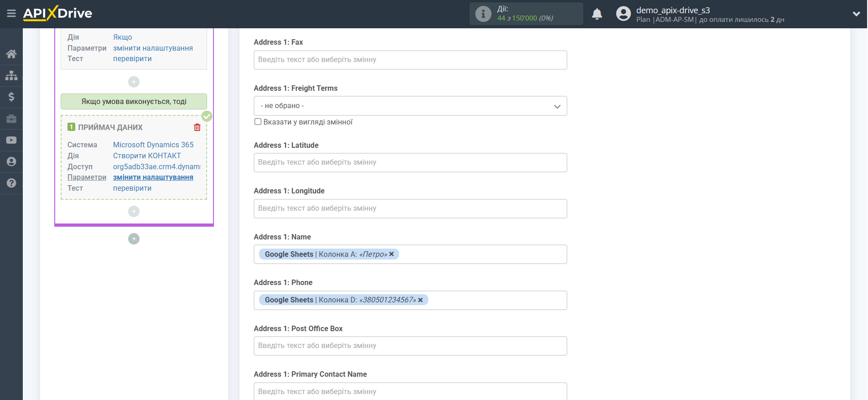The height and width of the screenshot is (400, 868).
Task: Open the user profile sidebar icon
Action: coord(11,161)
